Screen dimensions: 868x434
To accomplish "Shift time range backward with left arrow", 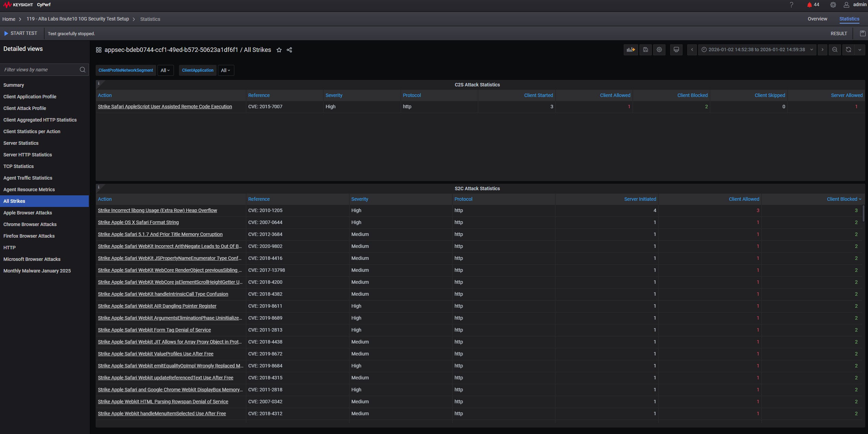I will coord(692,50).
